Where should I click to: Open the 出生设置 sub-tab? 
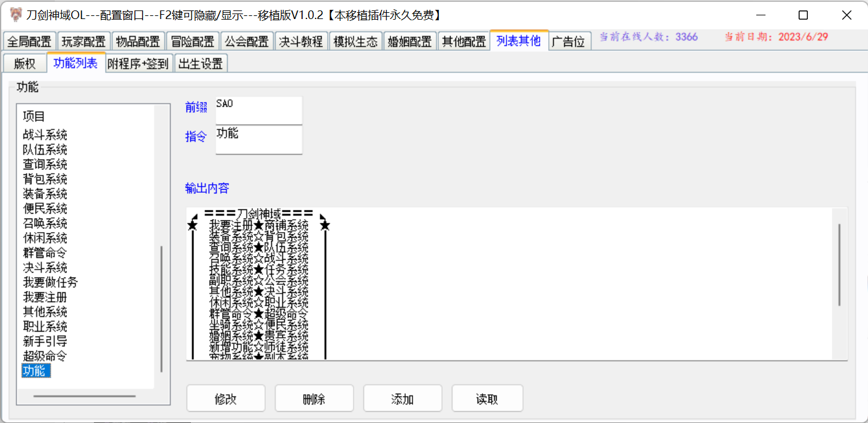201,63
